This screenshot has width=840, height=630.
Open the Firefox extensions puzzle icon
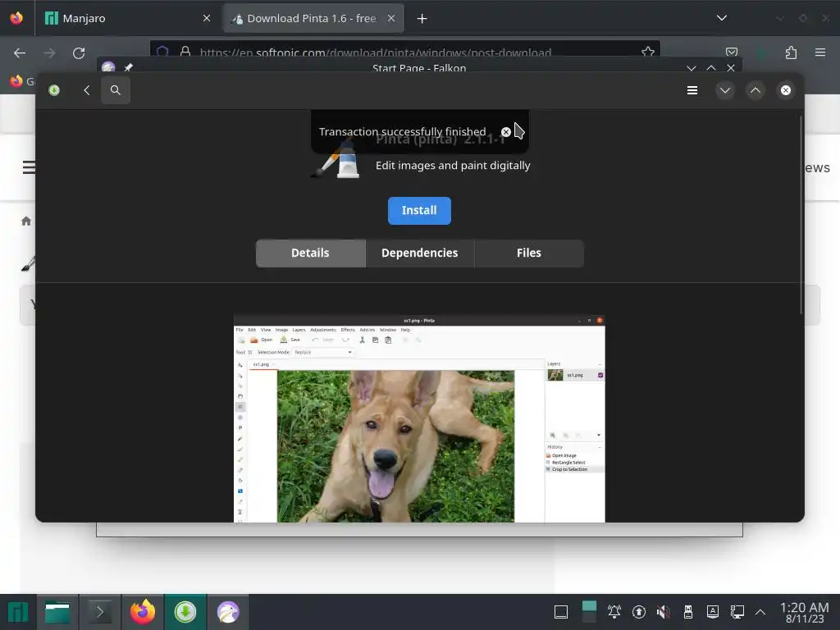click(791, 52)
